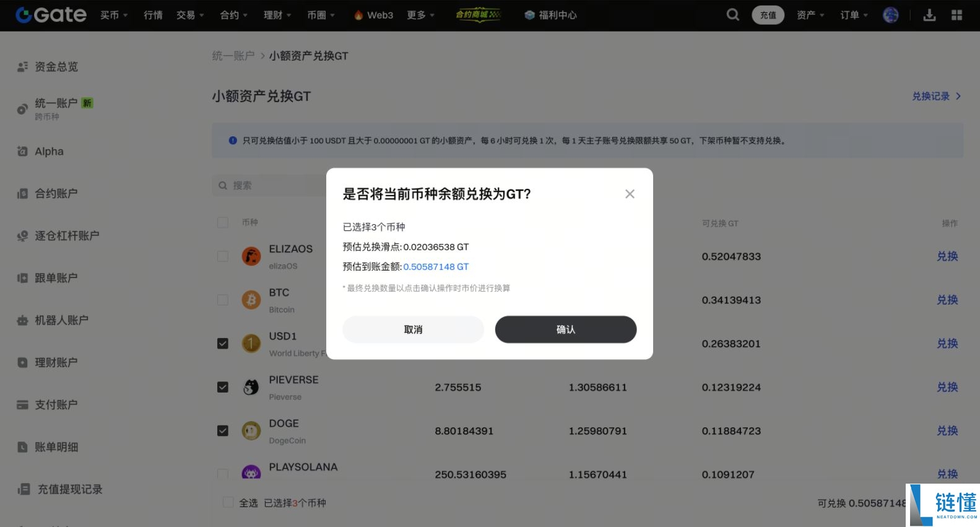Click the Gate logo
980x527 pixels.
coord(51,15)
